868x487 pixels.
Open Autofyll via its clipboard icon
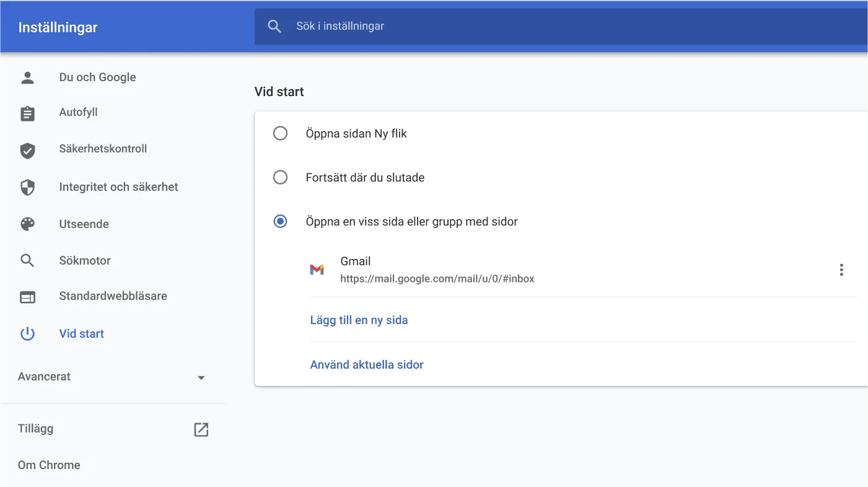coord(27,113)
